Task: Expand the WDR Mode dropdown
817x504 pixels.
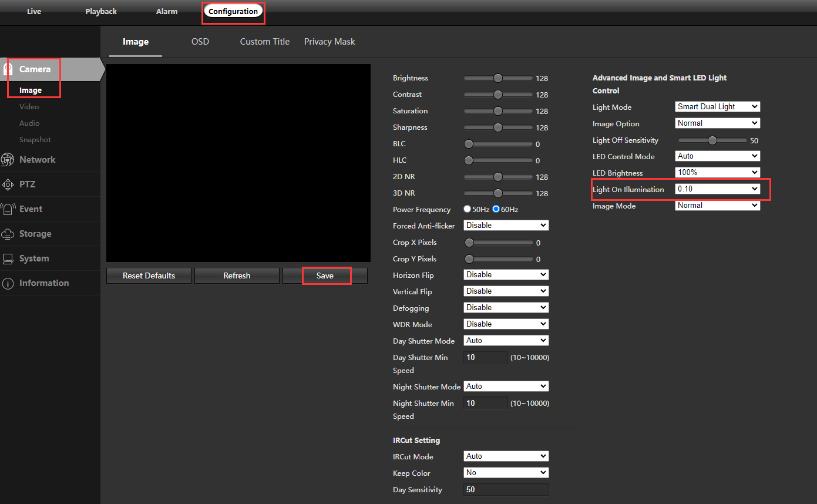Action: [506, 324]
